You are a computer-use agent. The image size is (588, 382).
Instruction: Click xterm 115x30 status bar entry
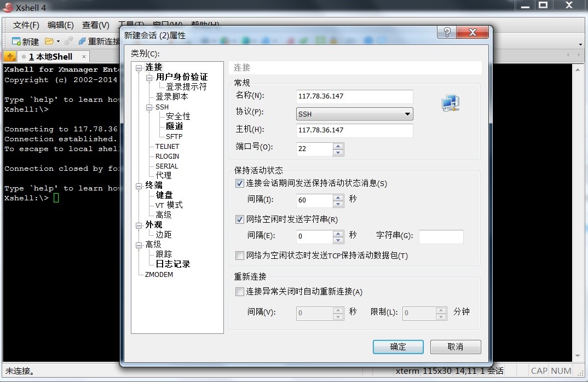(423, 371)
